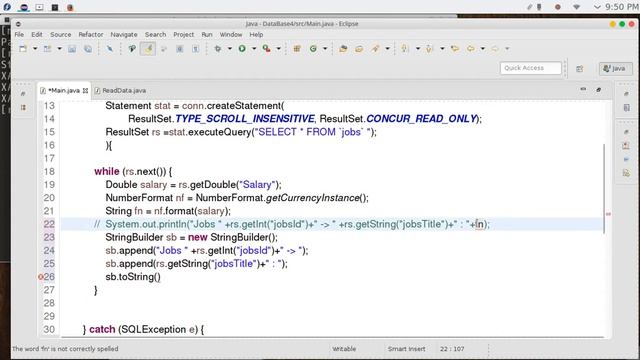Select the Java perspective button
The width and height of the screenshot is (640, 360).
(x=616, y=68)
